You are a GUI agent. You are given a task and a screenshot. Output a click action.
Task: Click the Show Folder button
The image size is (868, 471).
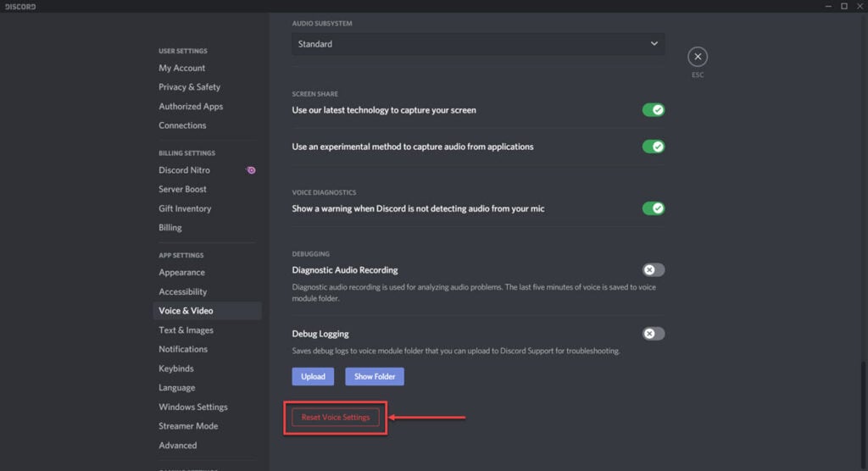point(374,376)
